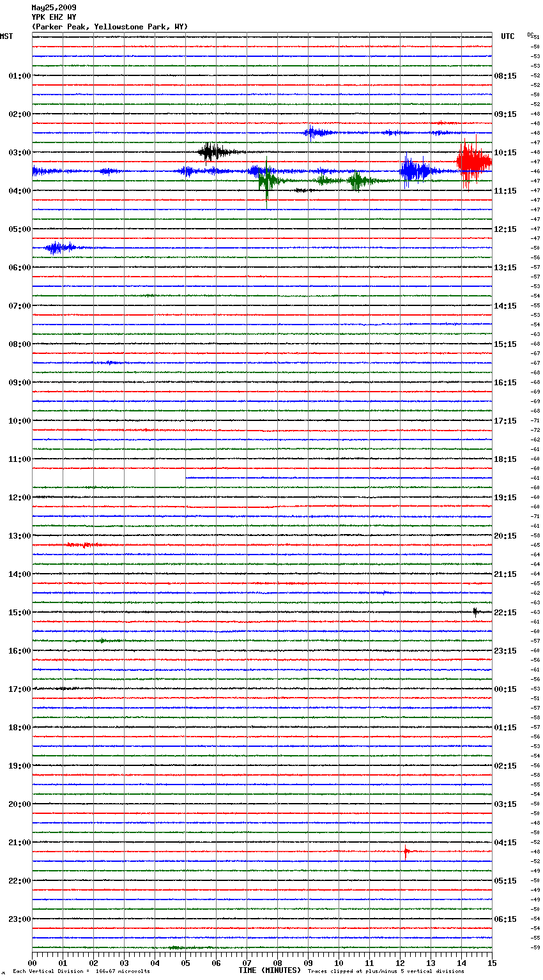The height and width of the screenshot is (980, 543).
Task: Click the 22:15 UTC time label
Action: 505,612
